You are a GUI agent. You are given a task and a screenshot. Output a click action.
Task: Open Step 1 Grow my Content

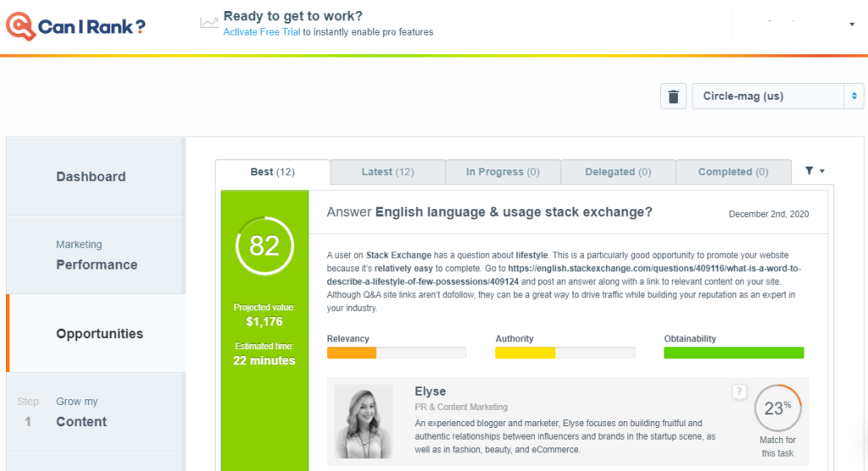pos(95,412)
